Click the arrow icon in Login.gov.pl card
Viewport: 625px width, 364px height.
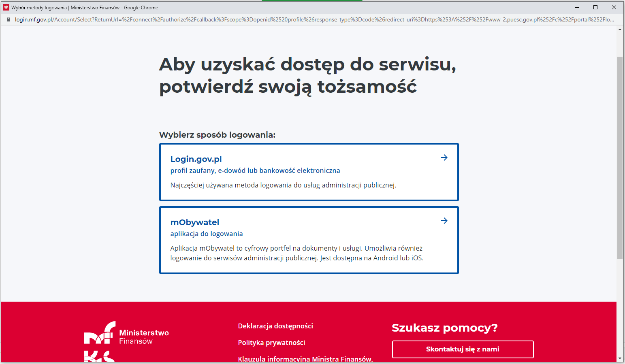[x=444, y=158]
